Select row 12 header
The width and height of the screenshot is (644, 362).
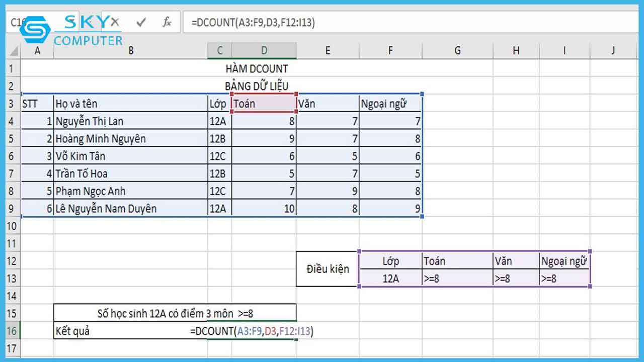click(14, 261)
